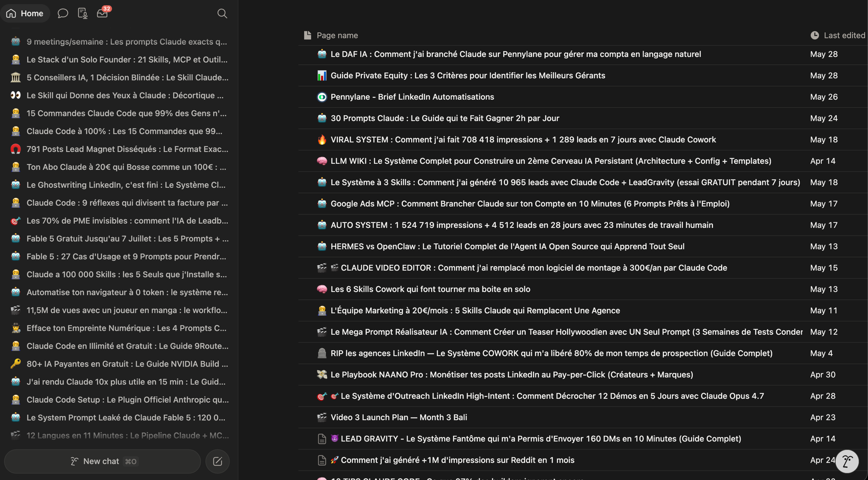Click the red icon of 791 Posts Lead Magnet
The width and height of the screenshot is (868, 480).
click(16, 149)
